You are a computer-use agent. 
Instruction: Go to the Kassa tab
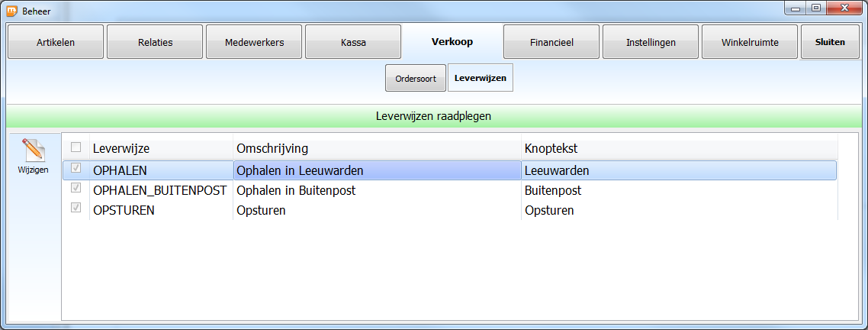tap(353, 41)
